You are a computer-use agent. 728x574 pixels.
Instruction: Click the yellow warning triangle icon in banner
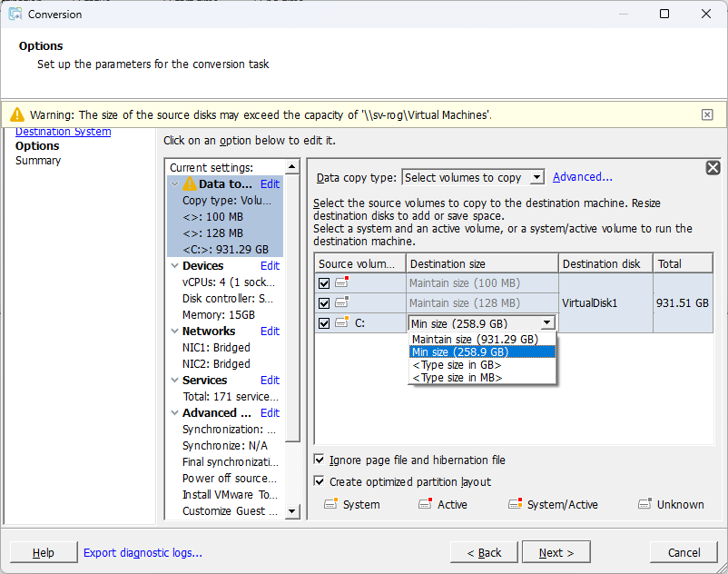click(x=17, y=114)
